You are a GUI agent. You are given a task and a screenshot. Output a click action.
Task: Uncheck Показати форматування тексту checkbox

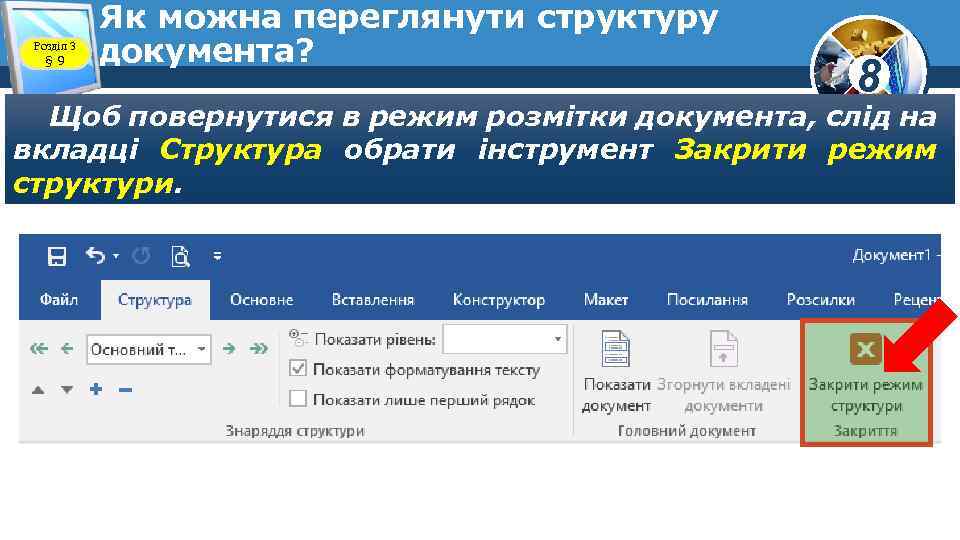click(x=298, y=369)
